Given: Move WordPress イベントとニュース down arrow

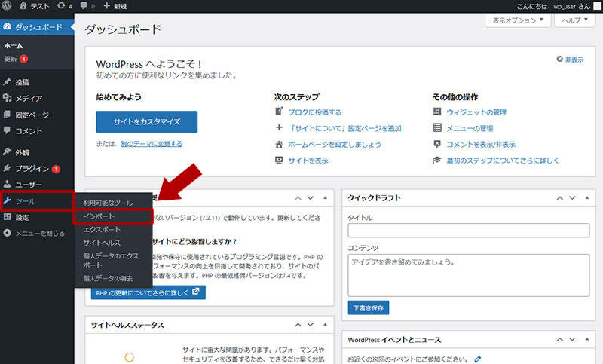Looking at the screenshot, I should click(572, 339).
